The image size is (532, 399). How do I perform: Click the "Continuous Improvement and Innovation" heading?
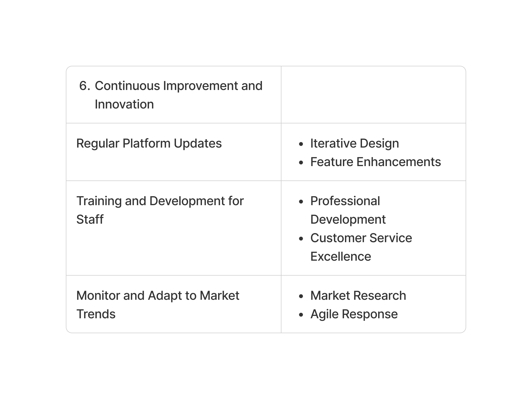pyautogui.click(x=179, y=86)
